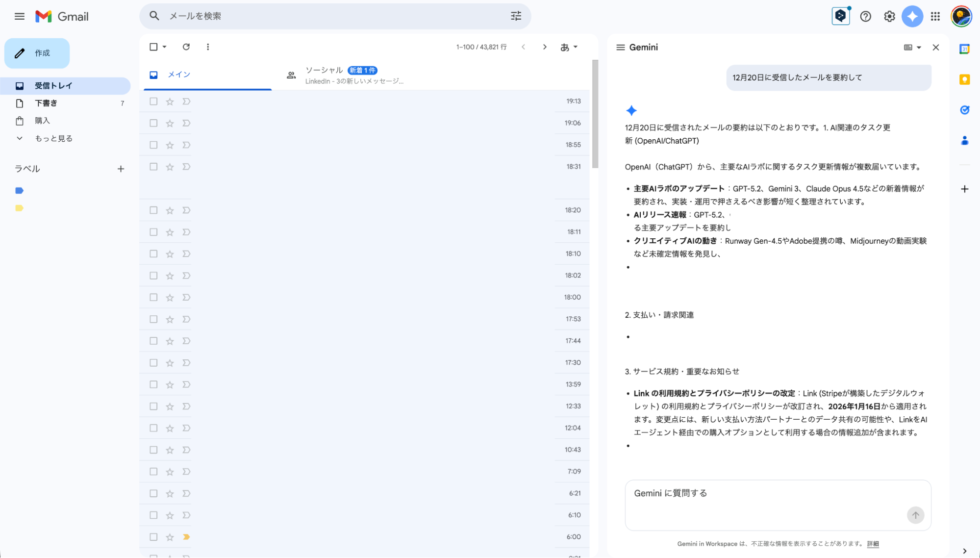Image resolution: width=980 pixels, height=558 pixels.
Task: Open Contacts in the side panel
Action: point(964,141)
